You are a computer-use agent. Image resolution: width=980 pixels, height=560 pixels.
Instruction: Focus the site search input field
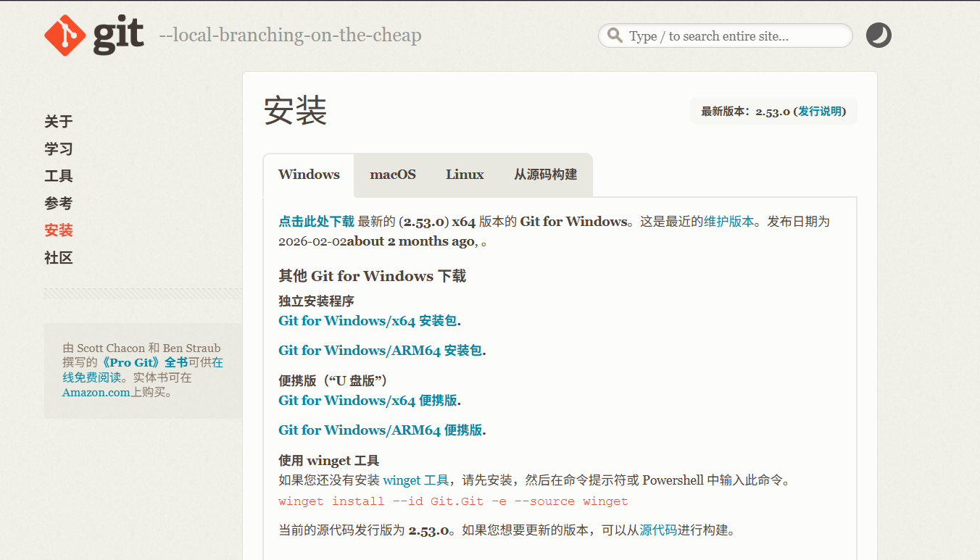click(x=725, y=35)
